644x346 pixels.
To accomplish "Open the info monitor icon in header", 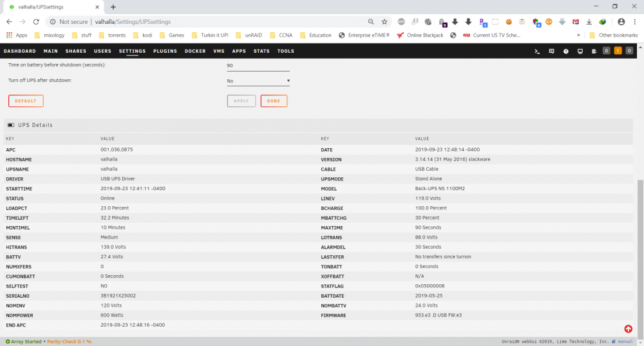I will (580, 52).
